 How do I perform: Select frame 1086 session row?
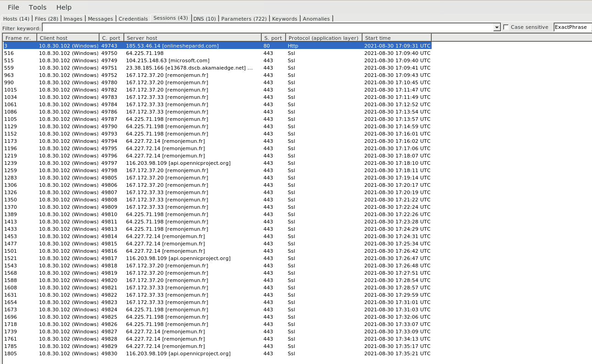(x=217, y=112)
